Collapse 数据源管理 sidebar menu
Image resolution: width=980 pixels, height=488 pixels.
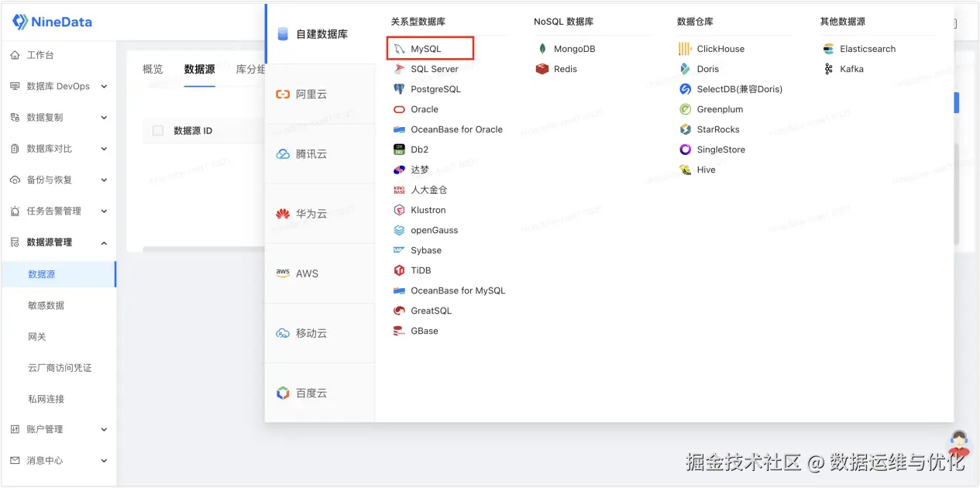pyautogui.click(x=59, y=242)
